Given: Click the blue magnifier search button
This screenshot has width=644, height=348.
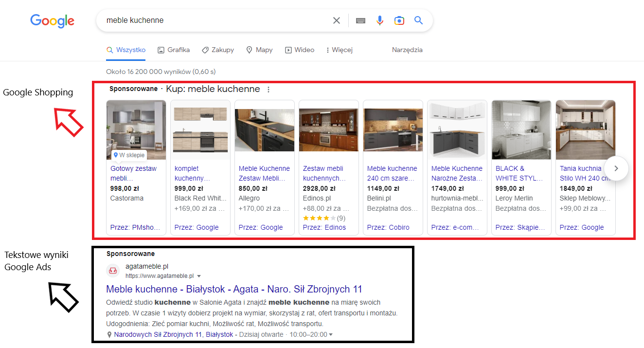Looking at the screenshot, I should 418,20.
